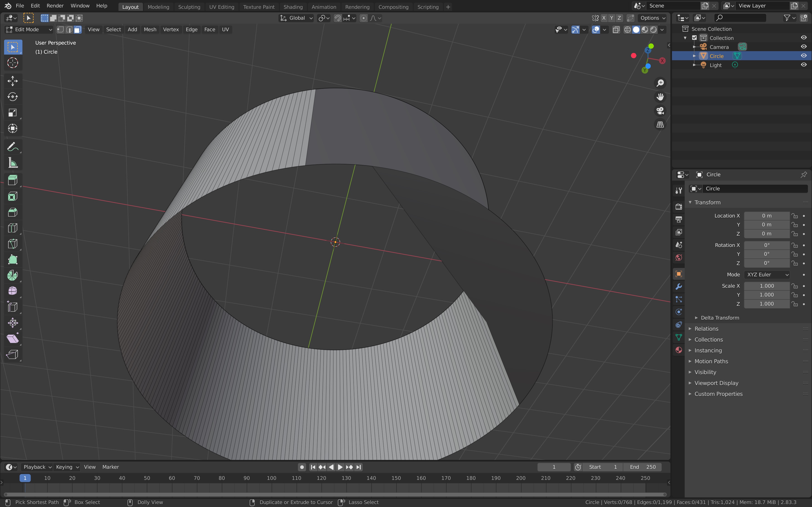This screenshot has width=812, height=507.
Task: Open the Render Properties tab
Action: click(x=679, y=207)
